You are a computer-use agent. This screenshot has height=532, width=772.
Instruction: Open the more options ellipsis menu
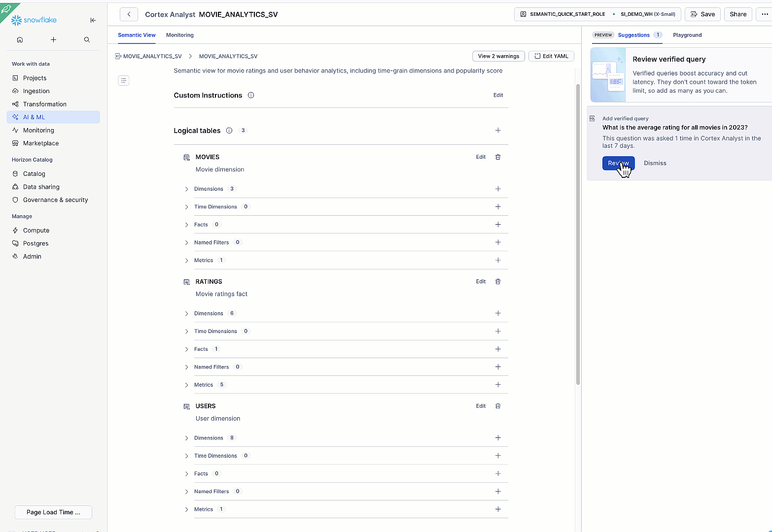click(x=765, y=14)
